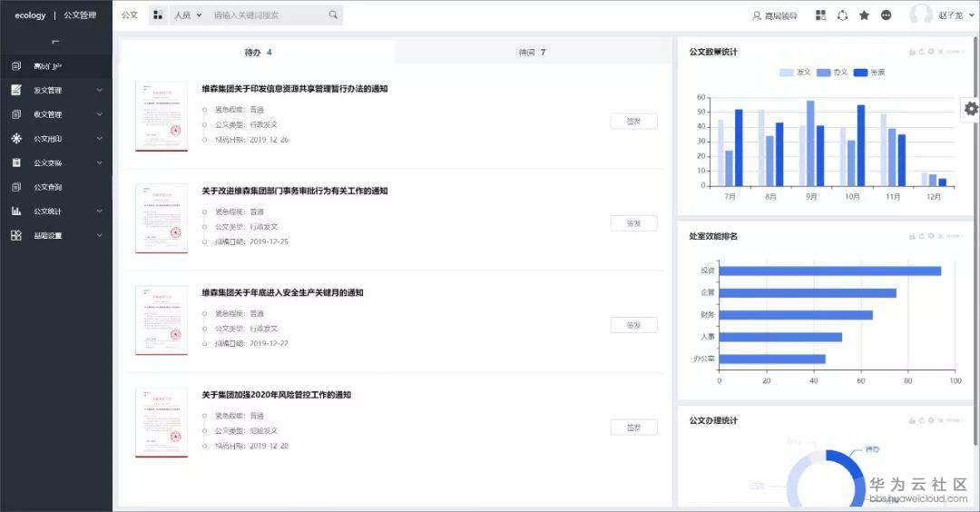The width and height of the screenshot is (980, 512).
Task: Click the 公文用印 seal icon
Action: coord(16,138)
